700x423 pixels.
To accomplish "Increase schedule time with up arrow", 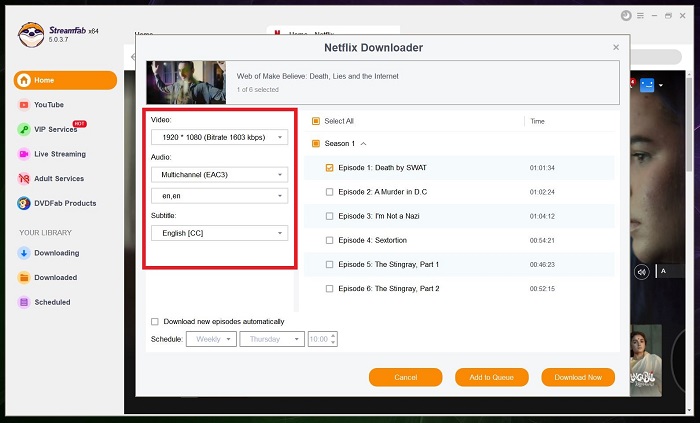I will pyautogui.click(x=333, y=336).
